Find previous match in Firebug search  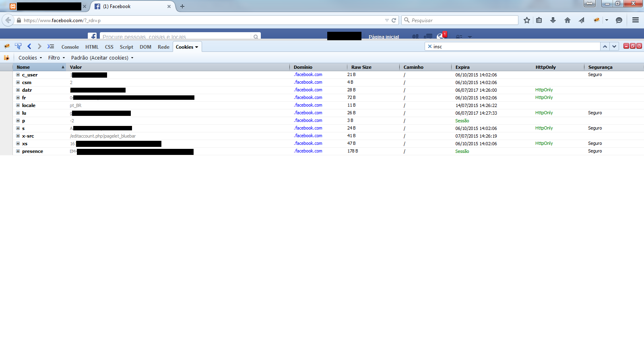pyautogui.click(x=605, y=47)
